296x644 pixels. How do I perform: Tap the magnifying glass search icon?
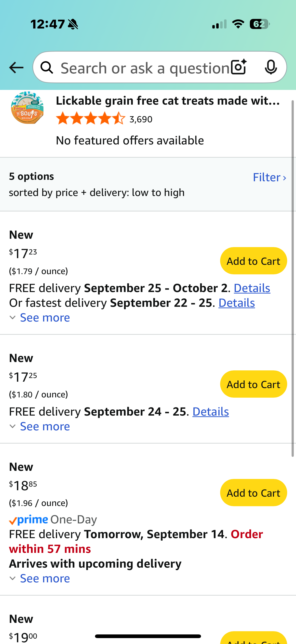tap(47, 68)
